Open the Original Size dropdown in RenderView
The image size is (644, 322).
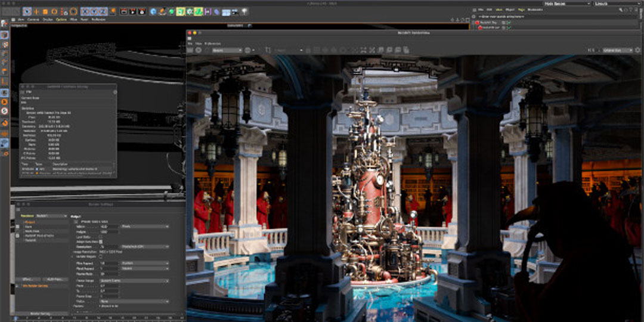tap(618, 50)
